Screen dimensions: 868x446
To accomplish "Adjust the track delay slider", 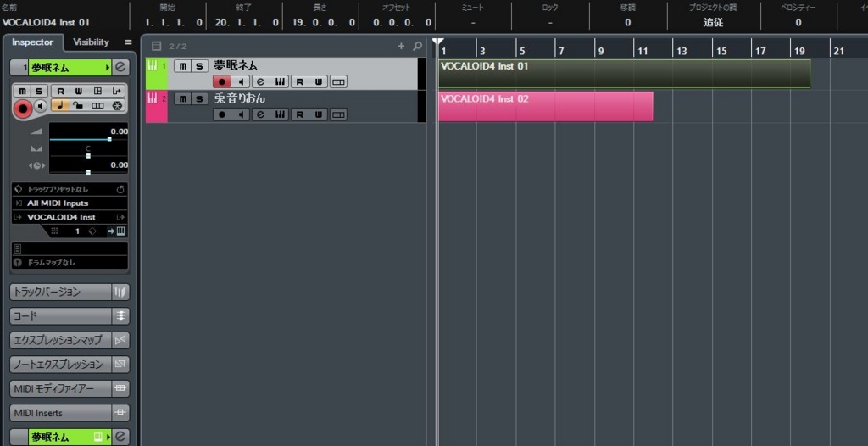I will [88, 172].
